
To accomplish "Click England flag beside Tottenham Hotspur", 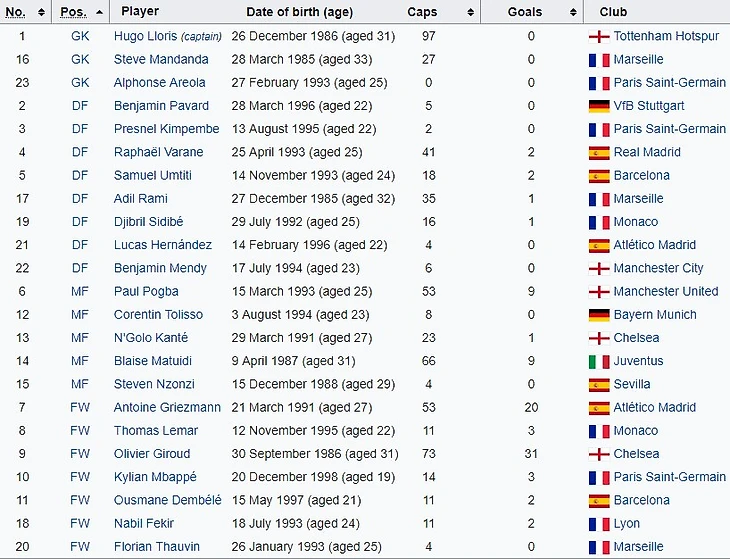I will 599,36.
